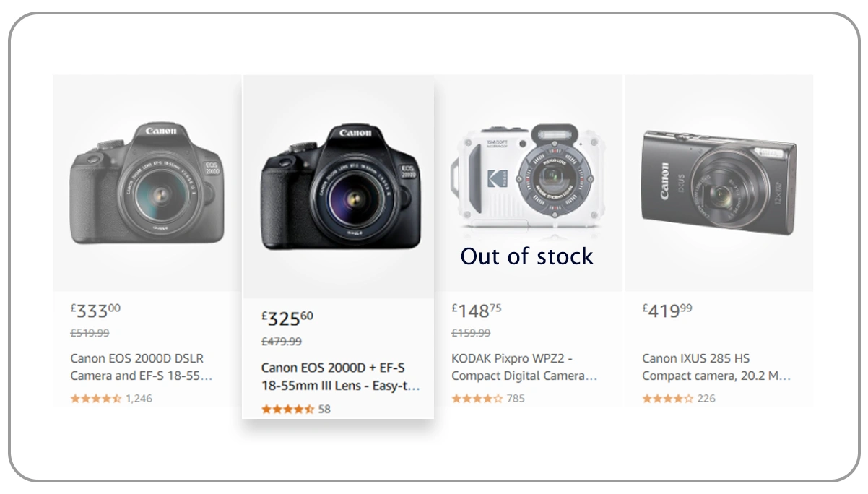Open the KODAK Pixpro WPZ2 camera image
Viewport: 868px width, 494px height.
pos(526,177)
